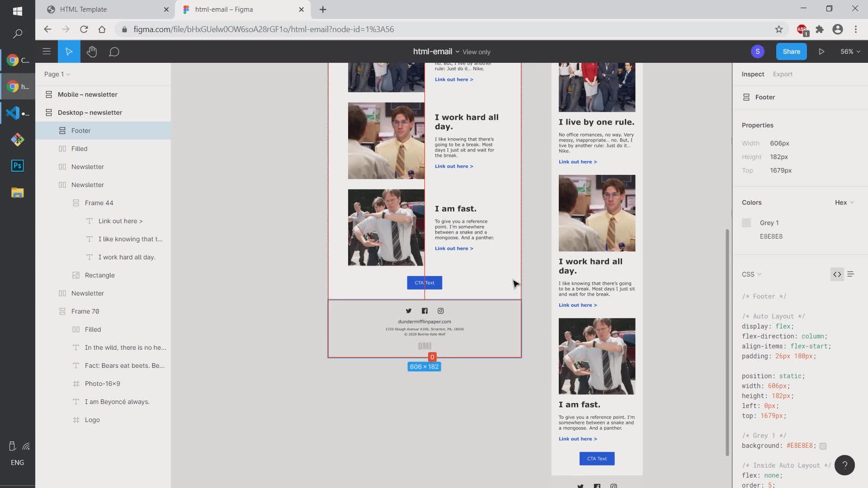Open Photoshop from taskbar
Viewport: 868px width, 488px height.
18,166
